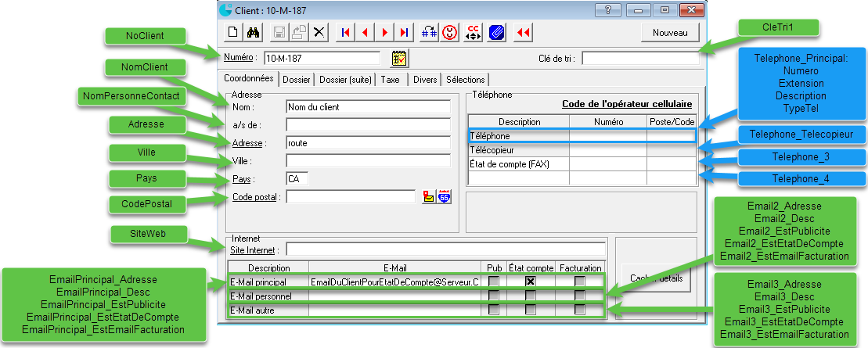Jump to last record arrow
The height and width of the screenshot is (348, 868).
(x=404, y=32)
